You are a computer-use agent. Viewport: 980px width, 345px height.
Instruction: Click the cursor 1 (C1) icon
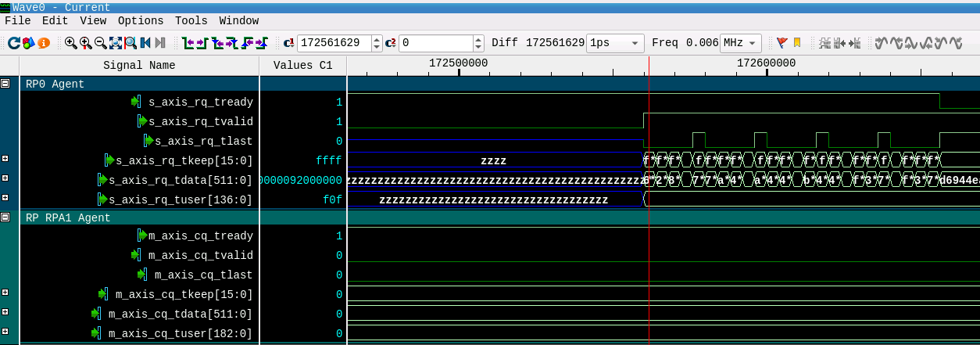click(288, 43)
